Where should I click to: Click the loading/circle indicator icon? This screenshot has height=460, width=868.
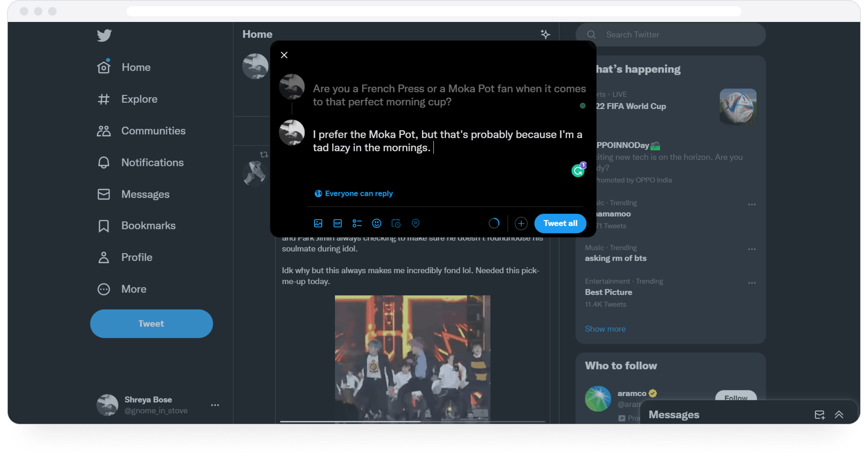coord(494,223)
